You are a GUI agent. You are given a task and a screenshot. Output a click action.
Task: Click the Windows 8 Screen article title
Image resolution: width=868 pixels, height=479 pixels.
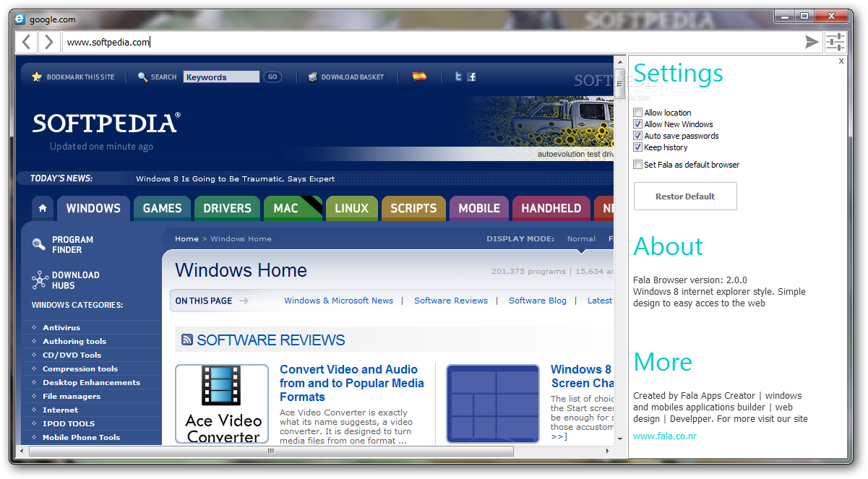(x=582, y=376)
